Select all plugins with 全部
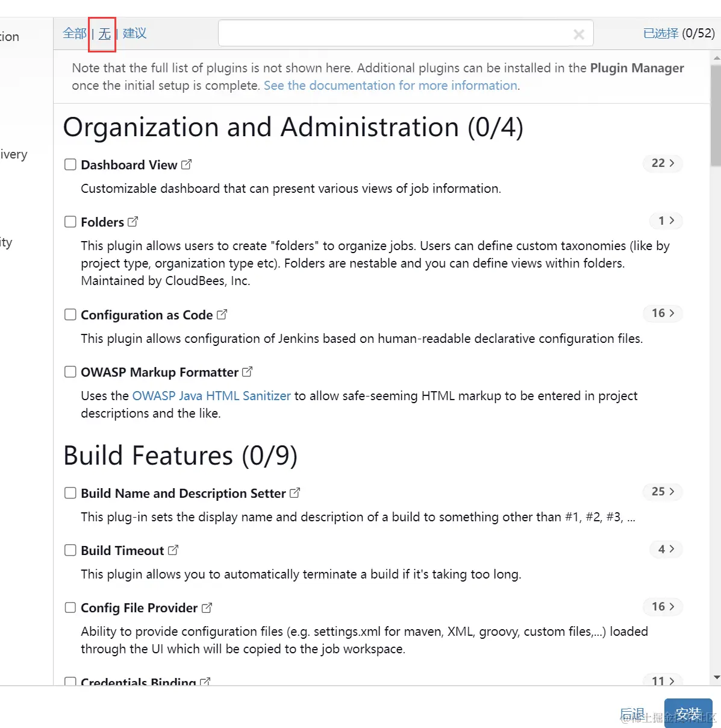Screen dimensions: 721x728 [x=75, y=33]
